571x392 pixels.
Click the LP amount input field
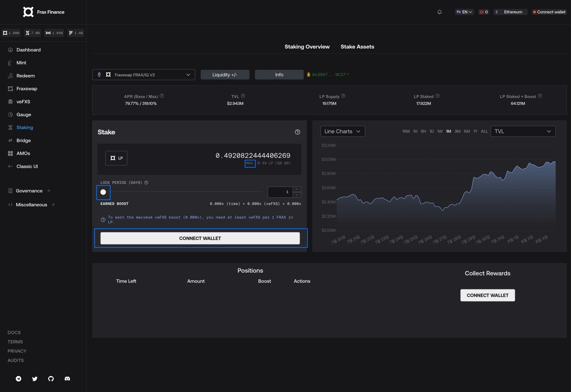(253, 155)
